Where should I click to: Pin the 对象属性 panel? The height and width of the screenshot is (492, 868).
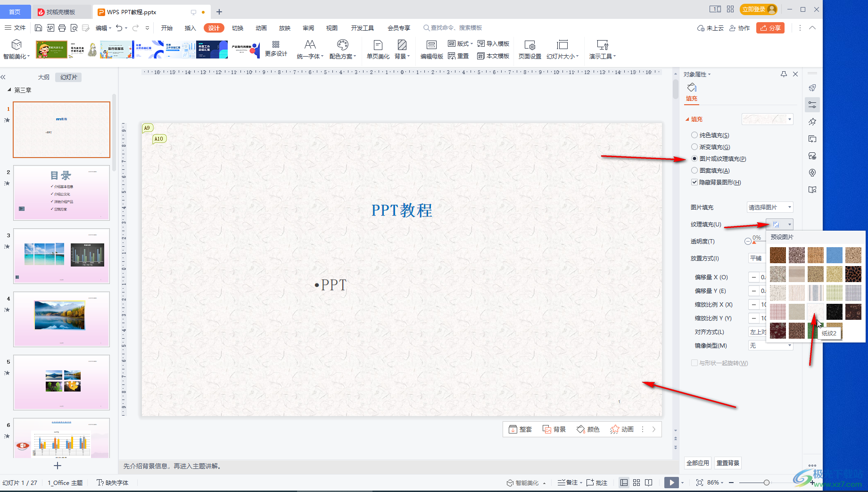tap(784, 74)
